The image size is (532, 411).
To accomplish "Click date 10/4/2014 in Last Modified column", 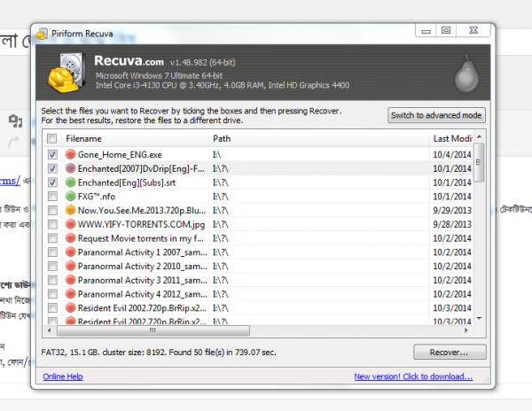I will (x=452, y=154).
